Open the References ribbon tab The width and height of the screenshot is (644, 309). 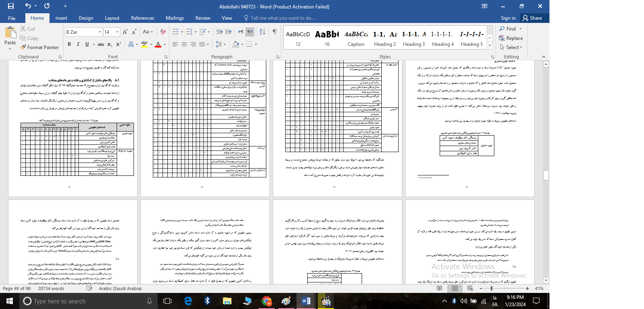tap(142, 18)
